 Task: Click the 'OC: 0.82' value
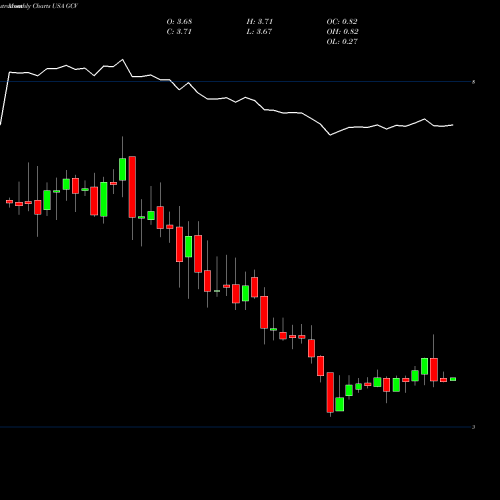(x=342, y=22)
